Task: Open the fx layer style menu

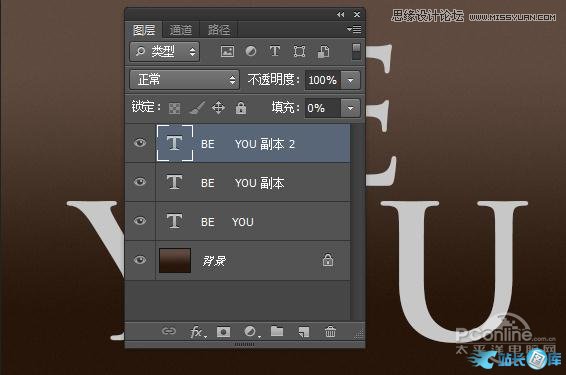Action: pos(198,332)
